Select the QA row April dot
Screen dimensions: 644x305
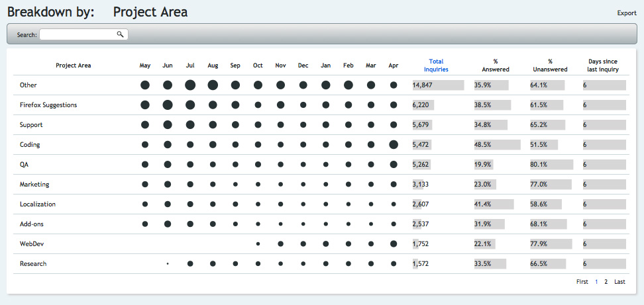[394, 164]
